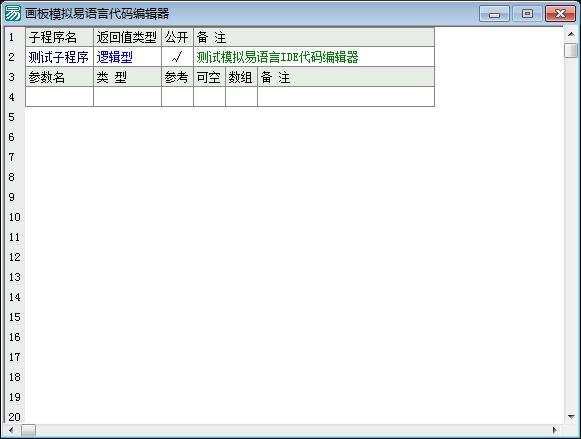Screen dimensions: 581x439
Task: Toggle the 公开 checkmark cell
Action: [x=177, y=57]
